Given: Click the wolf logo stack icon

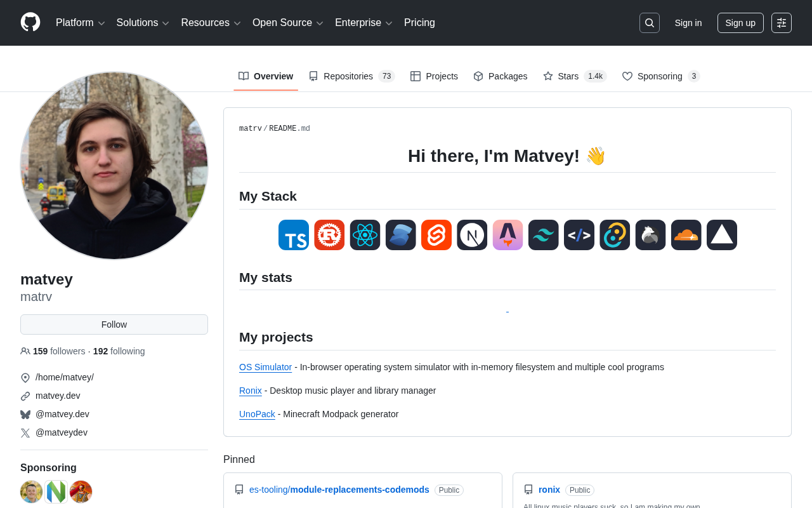Looking at the screenshot, I should coord(650,235).
